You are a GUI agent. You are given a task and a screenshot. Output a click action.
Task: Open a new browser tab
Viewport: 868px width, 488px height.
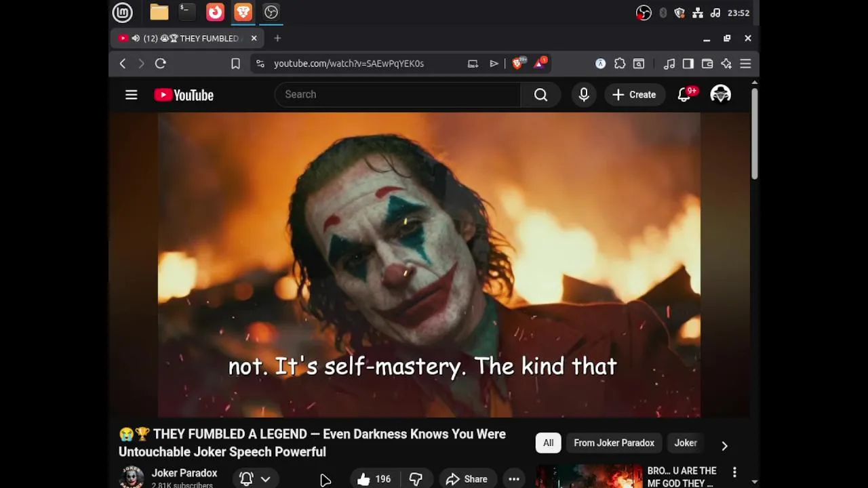[x=277, y=39]
